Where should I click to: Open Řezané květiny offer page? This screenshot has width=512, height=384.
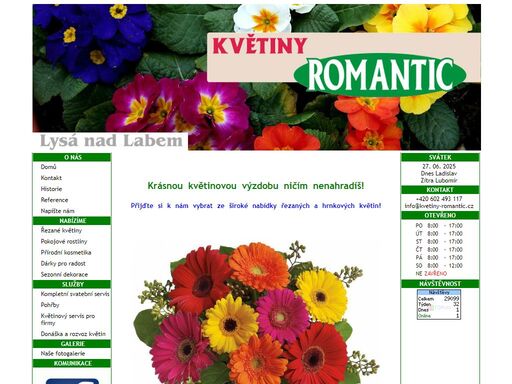pos(61,230)
